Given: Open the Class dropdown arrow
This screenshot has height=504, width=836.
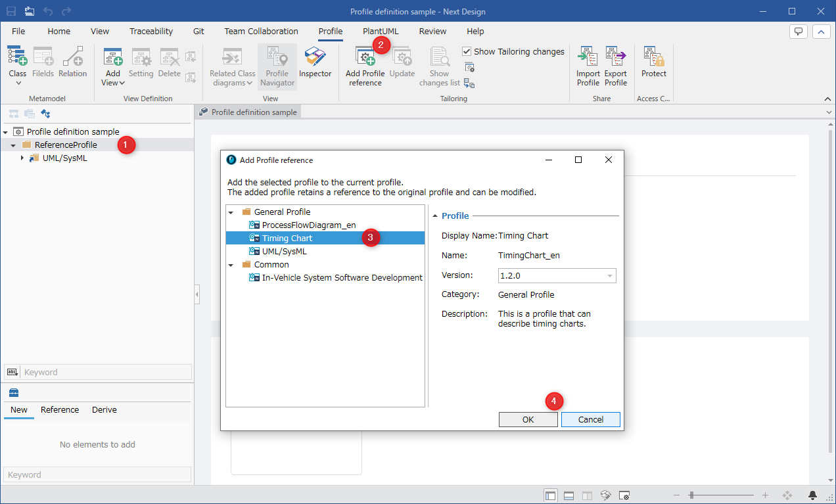Looking at the screenshot, I should (18, 83).
